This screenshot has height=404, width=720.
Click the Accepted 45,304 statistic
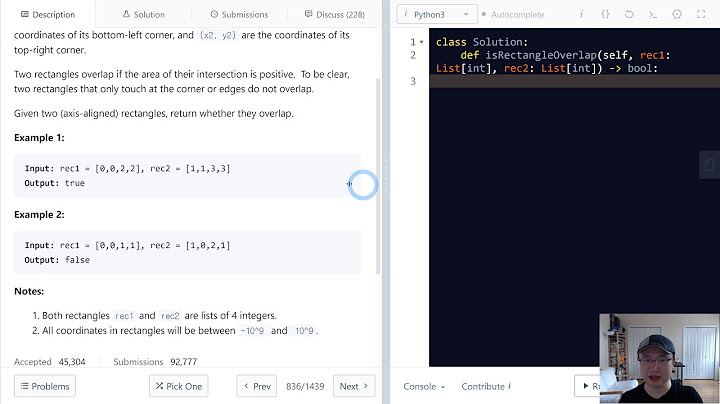(50, 362)
